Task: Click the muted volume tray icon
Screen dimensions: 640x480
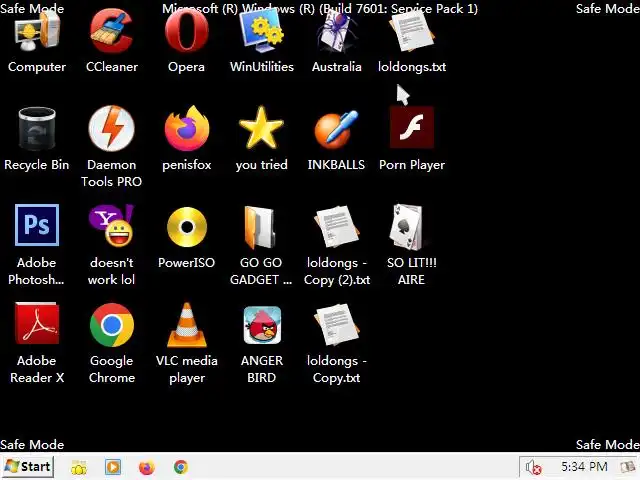Action: (533, 467)
